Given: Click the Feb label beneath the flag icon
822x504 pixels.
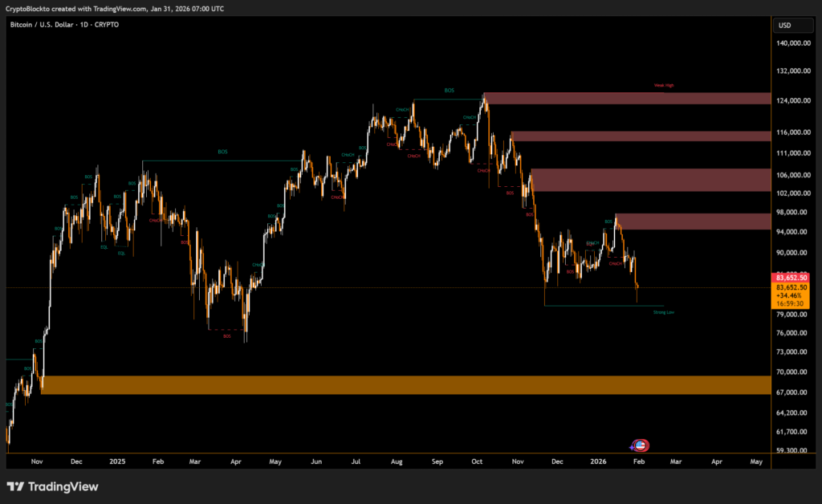Looking at the screenshot, I should 639,462.
